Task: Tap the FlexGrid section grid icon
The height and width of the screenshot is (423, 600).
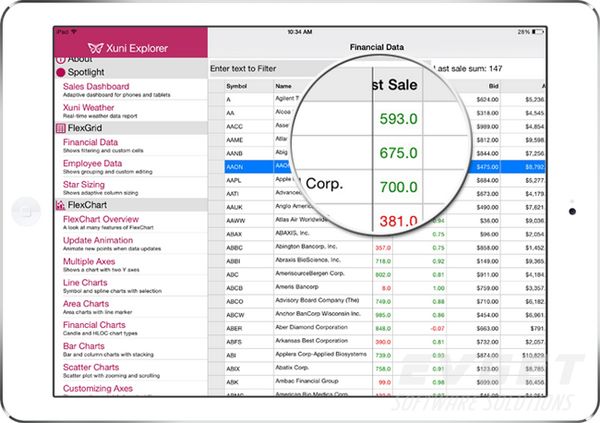Action: (x=60, y=128)
